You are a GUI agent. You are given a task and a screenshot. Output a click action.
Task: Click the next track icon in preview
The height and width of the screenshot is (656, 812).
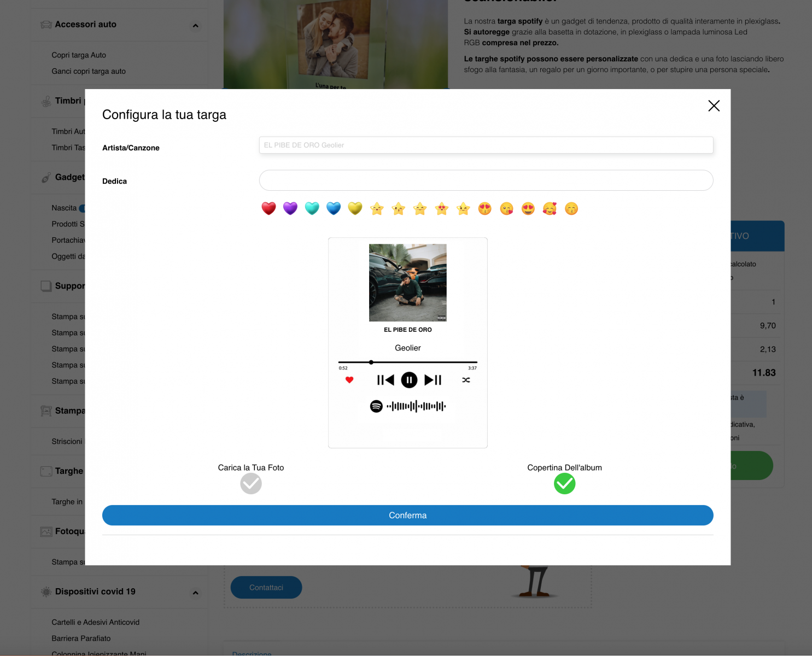point(433,380)
